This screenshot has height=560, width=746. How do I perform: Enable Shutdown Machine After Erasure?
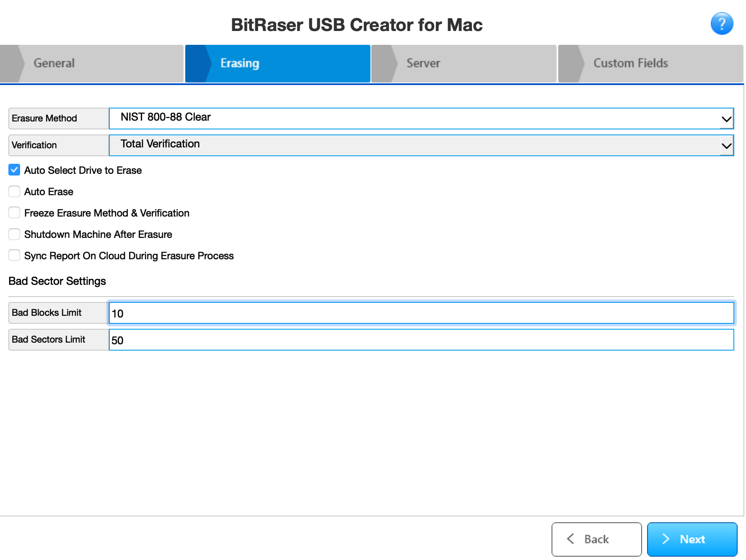click(x=14, y=234)
